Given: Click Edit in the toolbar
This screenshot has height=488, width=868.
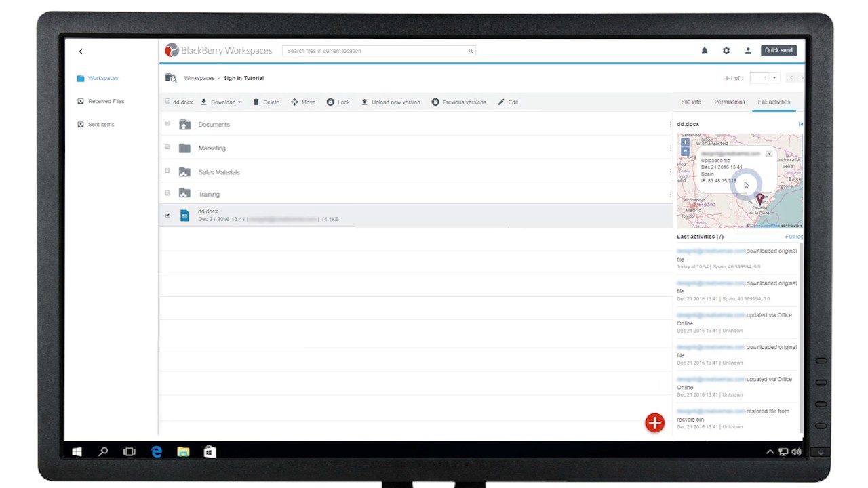Looking at the screenshot, I should click(x=508, y=102).
